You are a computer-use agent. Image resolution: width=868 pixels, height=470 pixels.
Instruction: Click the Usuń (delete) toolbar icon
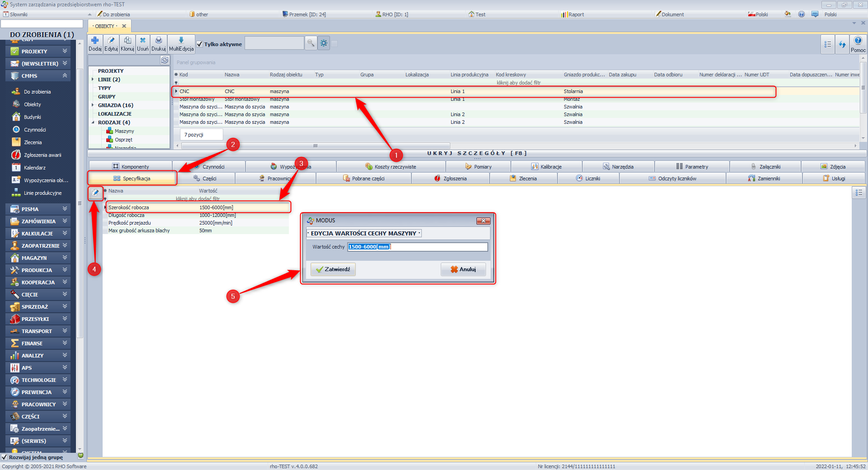(x=143, y=41)
